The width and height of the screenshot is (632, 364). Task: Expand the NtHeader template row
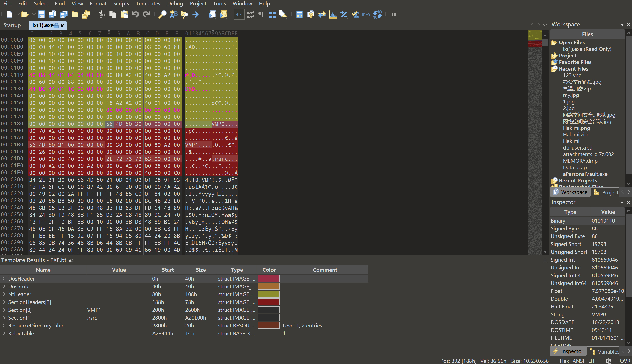click(x=4, y=294)
